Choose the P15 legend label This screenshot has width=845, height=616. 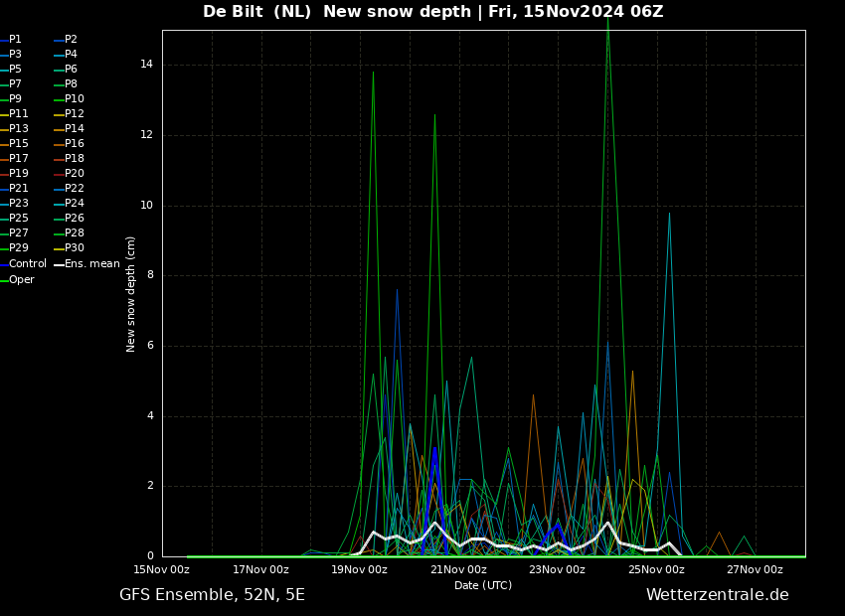(18, 144)
